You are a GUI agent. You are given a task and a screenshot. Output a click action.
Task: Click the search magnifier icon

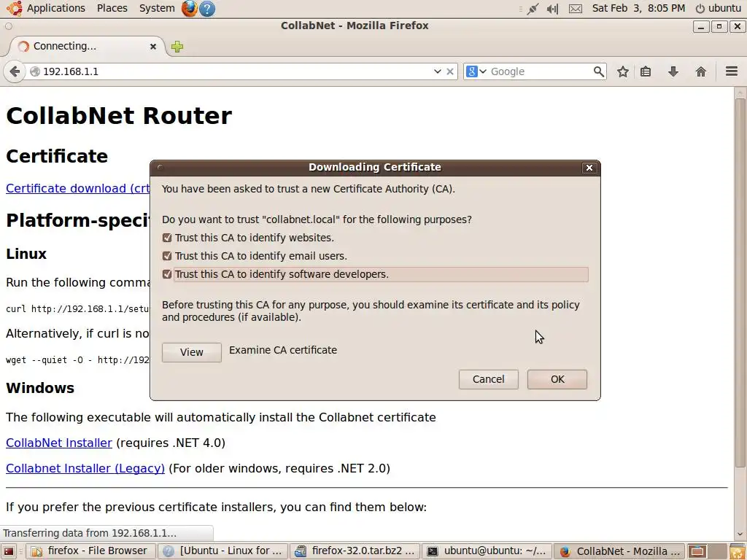tap(598, 71)
